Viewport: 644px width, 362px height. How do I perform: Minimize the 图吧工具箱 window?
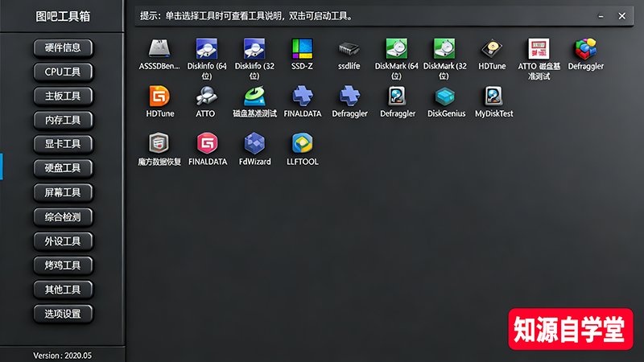tap(601, 16)
